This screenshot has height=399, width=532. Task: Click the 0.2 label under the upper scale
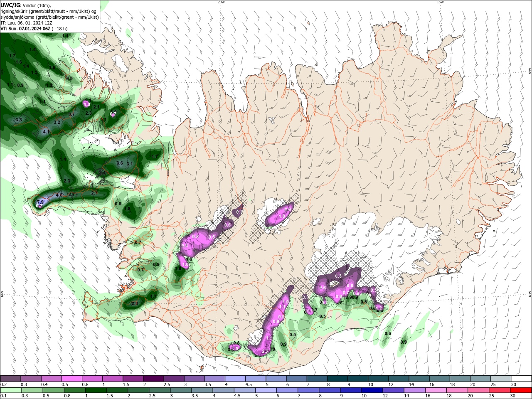[3, 384]
